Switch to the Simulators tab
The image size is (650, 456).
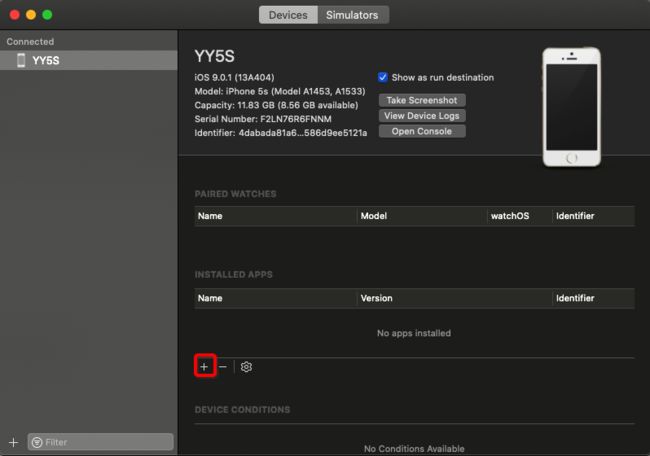pyautogui.click(x=352, y=15)
